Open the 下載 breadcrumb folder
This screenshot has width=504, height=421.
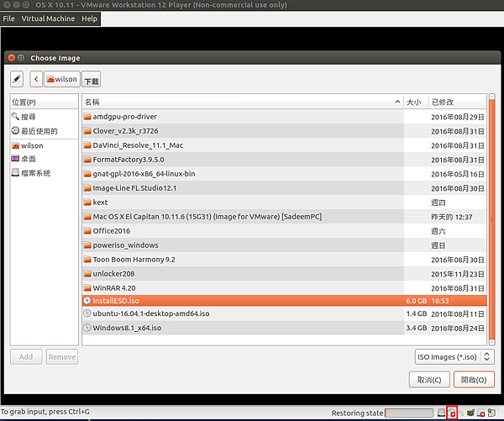(x=92, y=79)
